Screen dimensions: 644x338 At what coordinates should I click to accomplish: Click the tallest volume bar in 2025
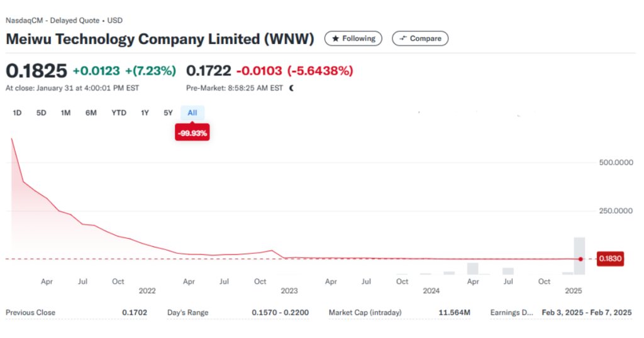pos(579,256)
